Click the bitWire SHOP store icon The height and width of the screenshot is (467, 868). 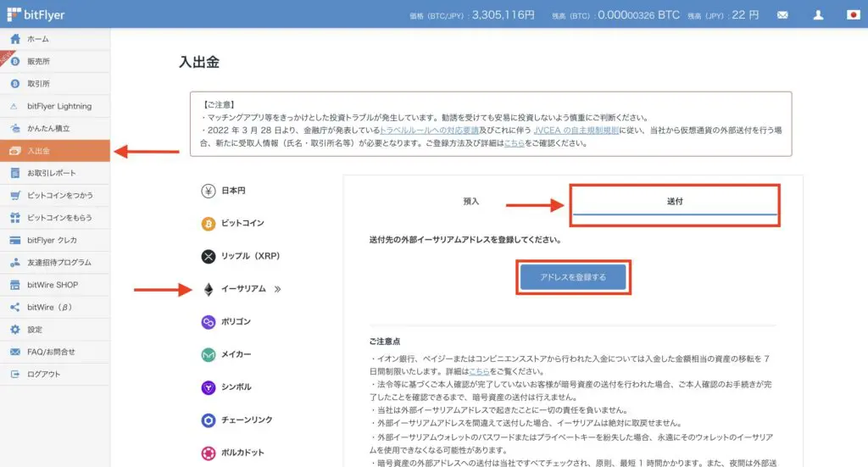click(15, 285)
